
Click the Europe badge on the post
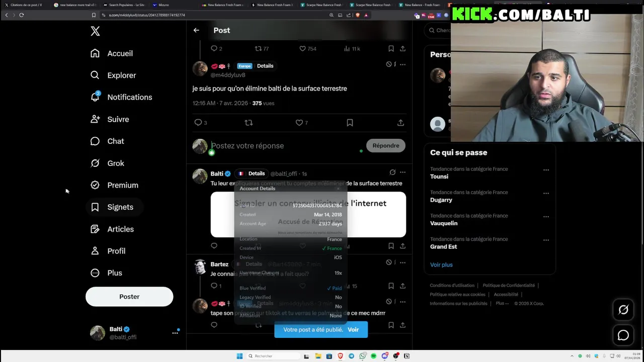coord(245,66)
